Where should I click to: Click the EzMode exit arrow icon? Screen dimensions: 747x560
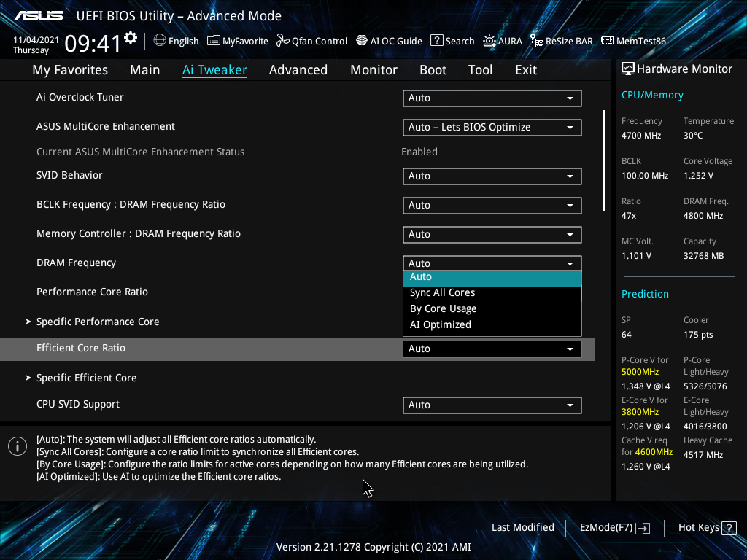point(643,528)
